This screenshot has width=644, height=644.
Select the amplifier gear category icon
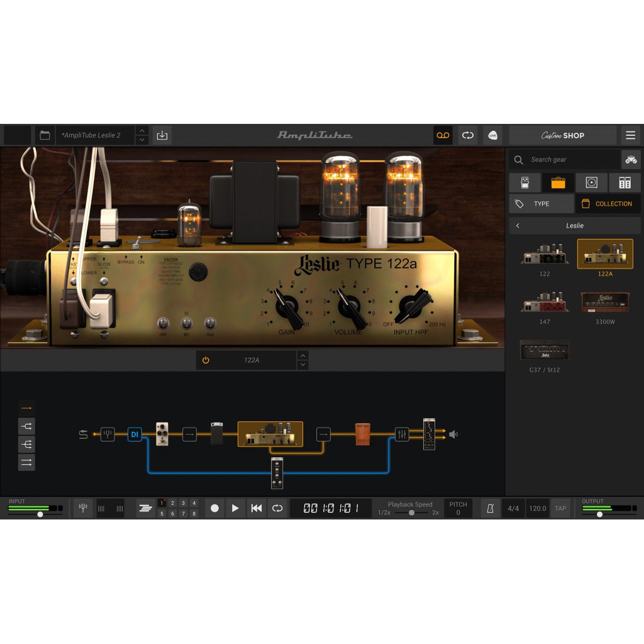(x=558, y=182)
